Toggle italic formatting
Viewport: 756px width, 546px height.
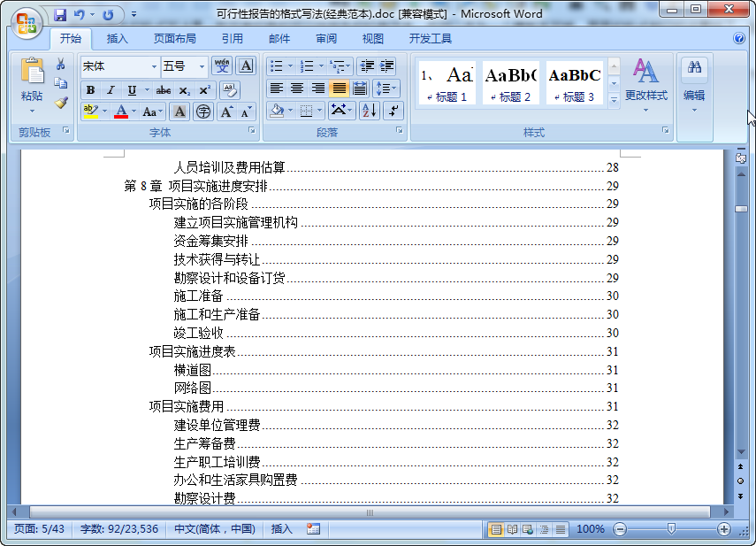click(x=111, y=89)
